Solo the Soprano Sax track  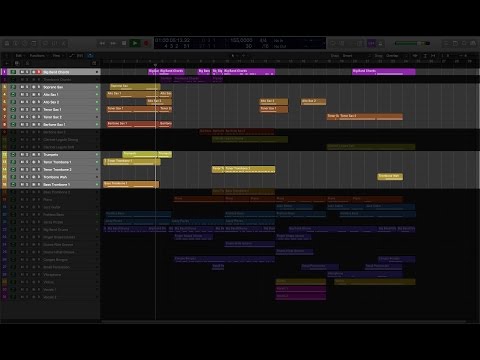[27, 87]
